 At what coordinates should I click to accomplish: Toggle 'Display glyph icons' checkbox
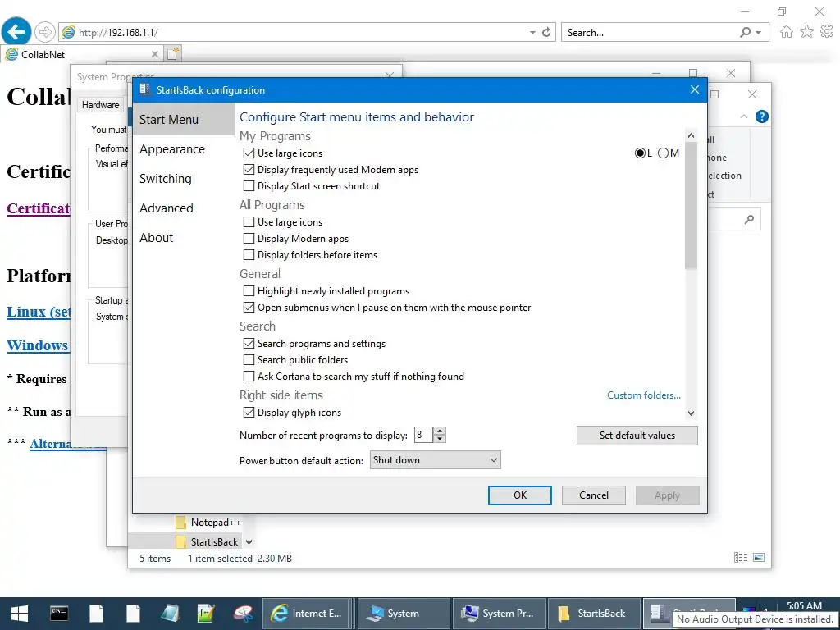(249, 413)
